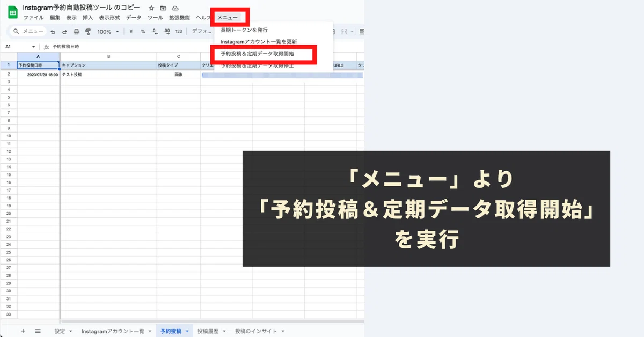The image size is (644, 337).
Task: Open the 拡張機能 menu
Action: (x=179, y=18)
